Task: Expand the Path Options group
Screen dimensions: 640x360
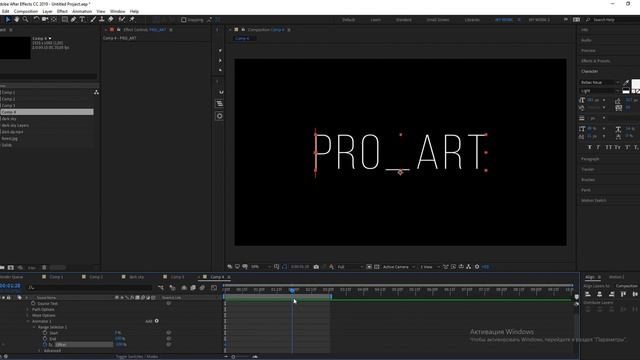Action: (28, 309)
